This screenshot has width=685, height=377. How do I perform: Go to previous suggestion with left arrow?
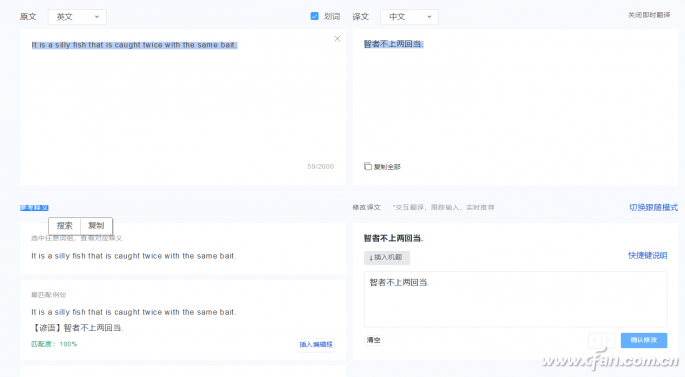pyautogui.click(x=595, y=340)
